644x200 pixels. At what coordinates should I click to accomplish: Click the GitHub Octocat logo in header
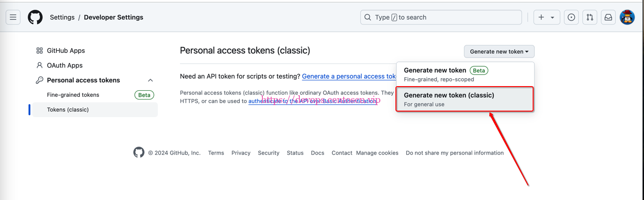[35, 18]
